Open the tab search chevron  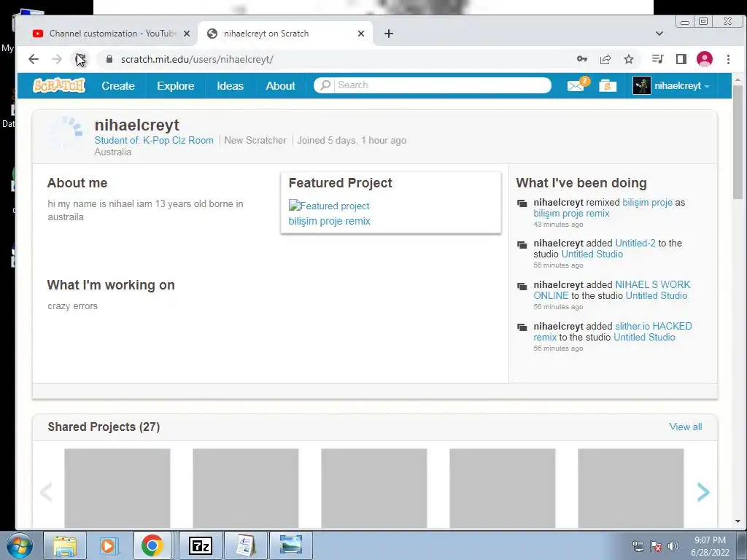pos(659,34)
